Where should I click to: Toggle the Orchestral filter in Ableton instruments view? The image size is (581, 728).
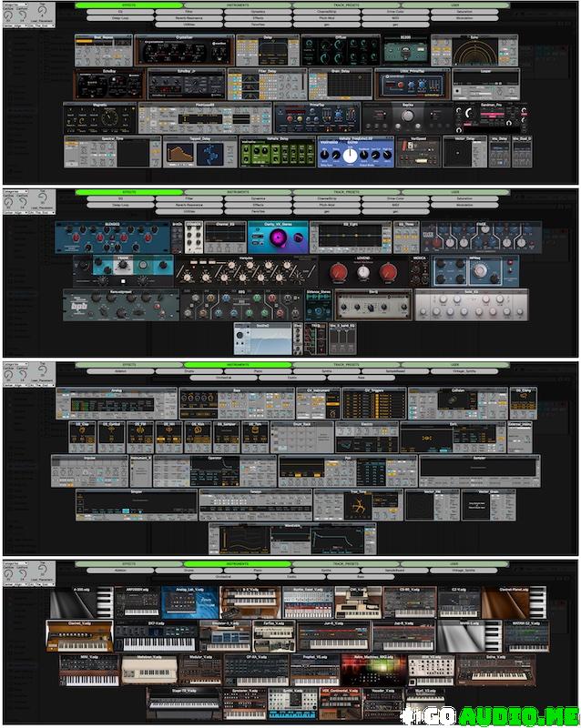(224, 378)
